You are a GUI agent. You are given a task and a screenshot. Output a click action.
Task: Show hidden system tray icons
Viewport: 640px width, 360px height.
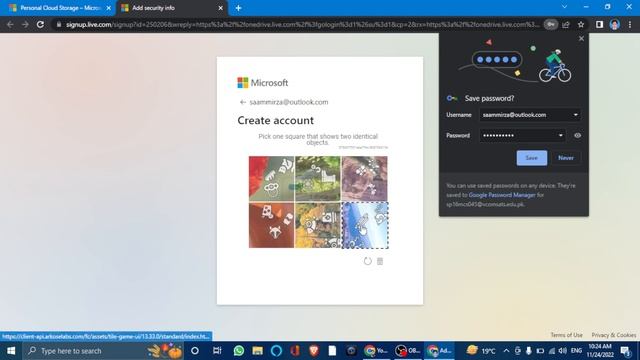pyautogui.click(x=506, y=351)
